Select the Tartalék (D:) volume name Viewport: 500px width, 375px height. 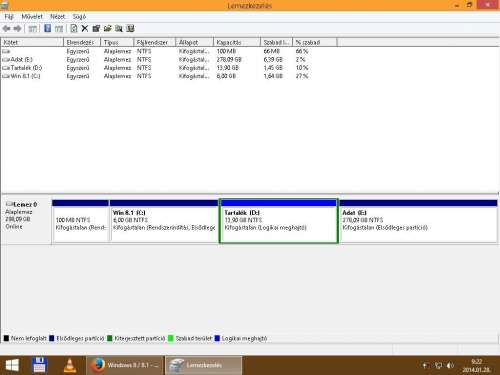pyautogui.click(x=26, y=68)
